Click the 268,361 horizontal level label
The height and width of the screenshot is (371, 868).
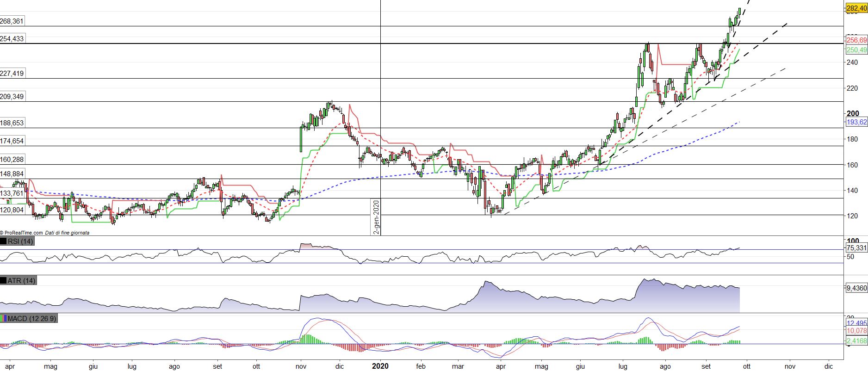click(12, 21)
